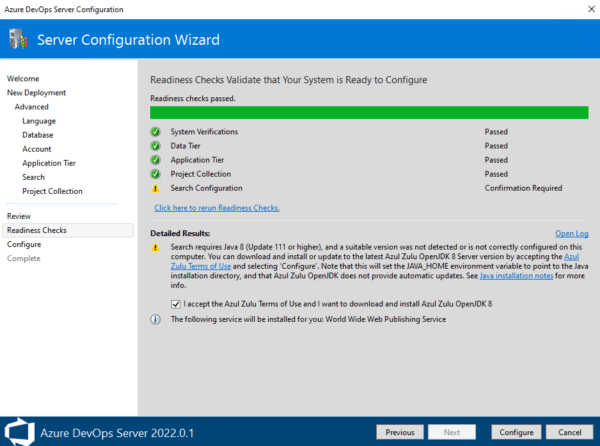The image size is (600, 446).
Task: Open the Azul Zulu Terms of Use link
Action: pos(201,266)
